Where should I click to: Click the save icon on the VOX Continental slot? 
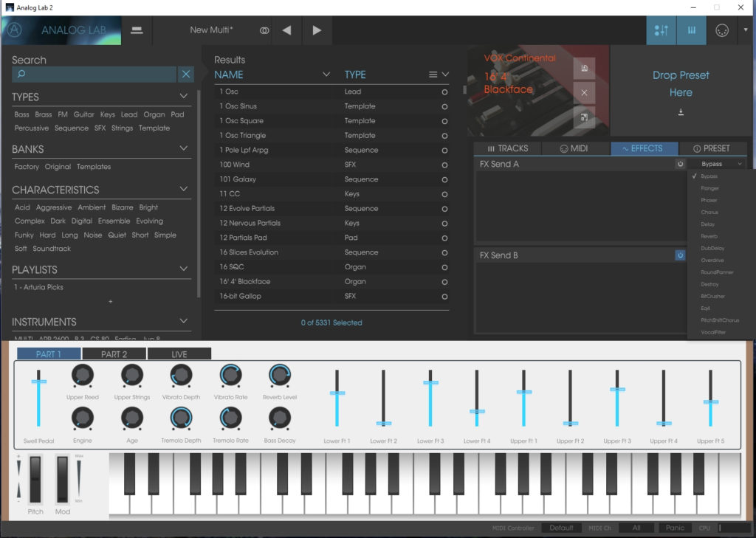(x=585, y=69)
